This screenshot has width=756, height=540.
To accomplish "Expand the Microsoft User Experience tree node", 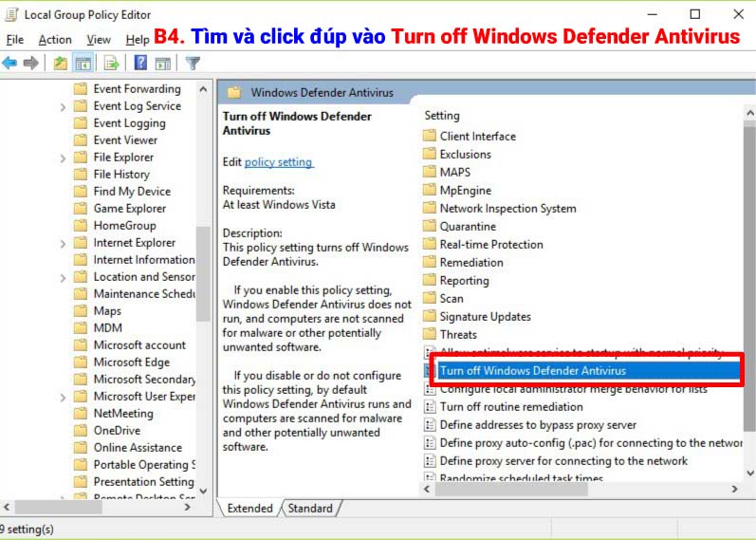I will [x=63, y=397].
